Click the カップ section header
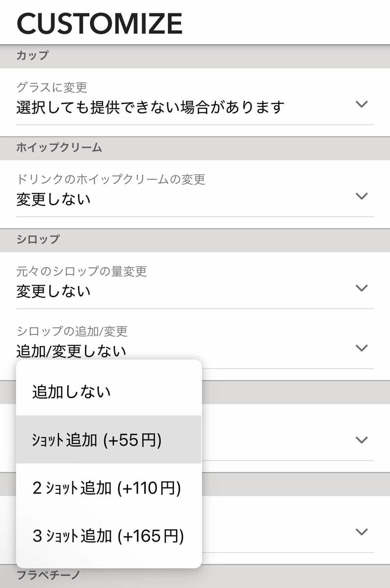The image size is (390, 588). pyautogui.click(x=33, y=55)
